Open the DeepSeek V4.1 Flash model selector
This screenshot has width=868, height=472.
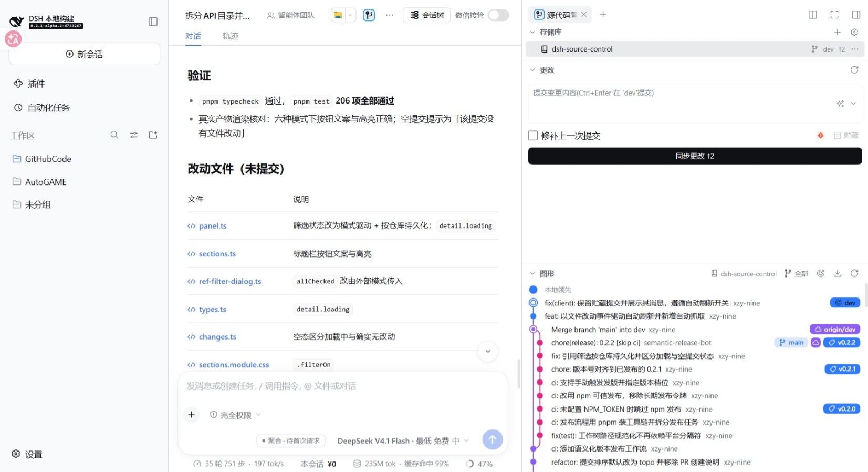(403, 441)
